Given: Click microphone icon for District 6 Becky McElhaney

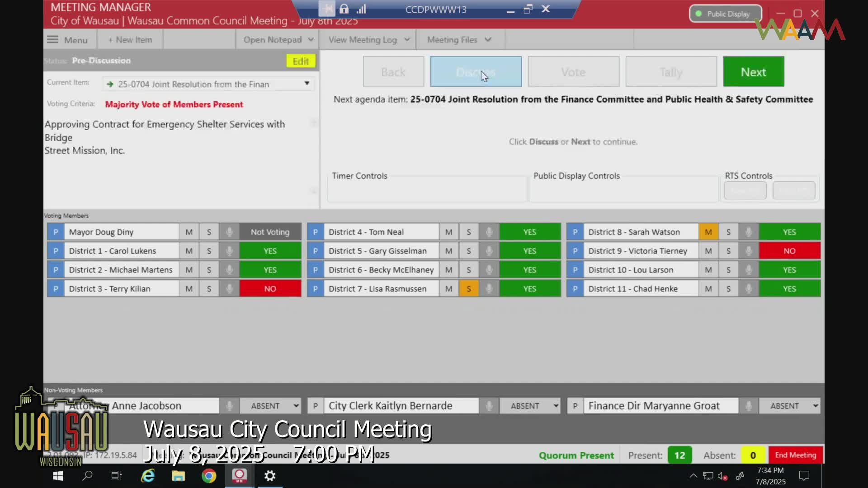Looking at the screenshot, I should (489, 270).
